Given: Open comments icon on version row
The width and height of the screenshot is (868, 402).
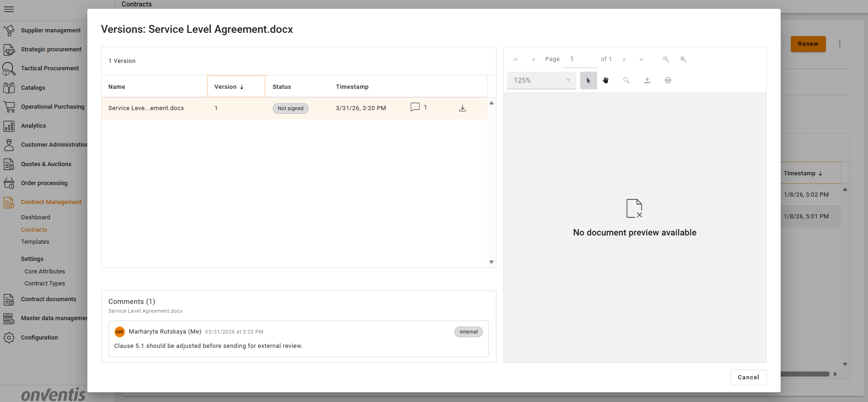Looking at the screenshot, I should (x=415, y=107).
